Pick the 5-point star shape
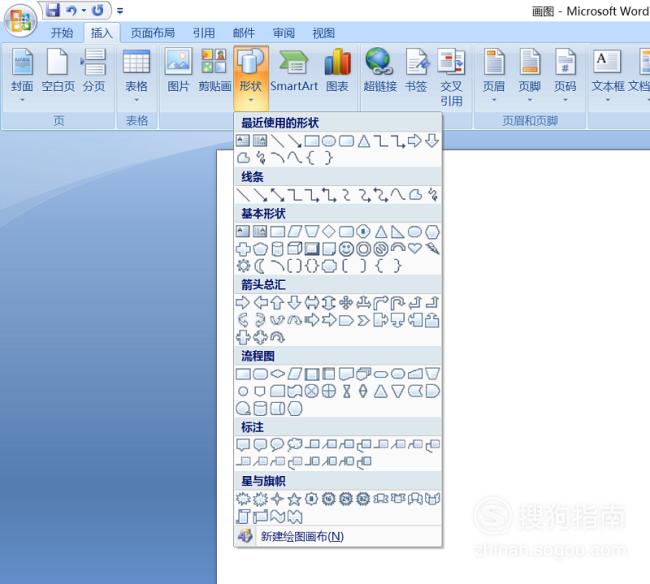The height and width of the screenshot is (584, 650). point(295,499)
